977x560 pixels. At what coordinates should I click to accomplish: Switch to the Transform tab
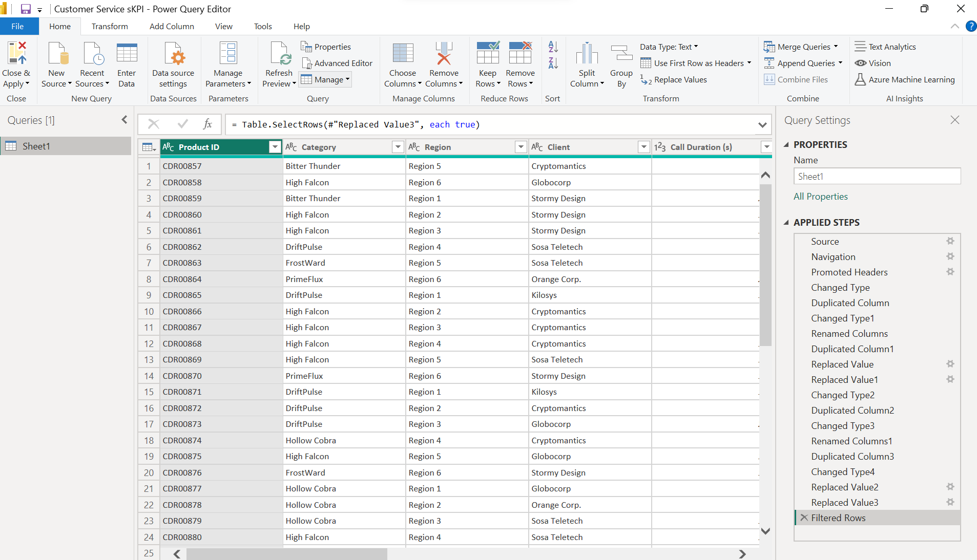coord(110,27)
